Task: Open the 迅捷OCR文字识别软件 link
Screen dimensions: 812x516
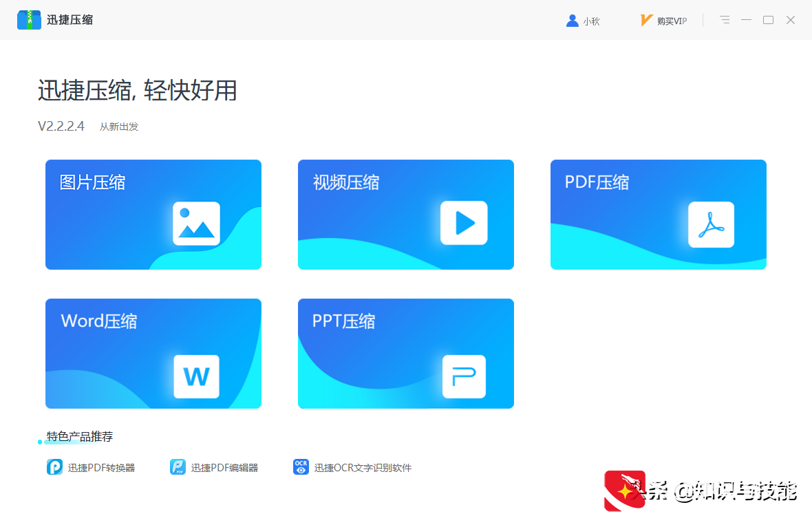Action: 363,468
